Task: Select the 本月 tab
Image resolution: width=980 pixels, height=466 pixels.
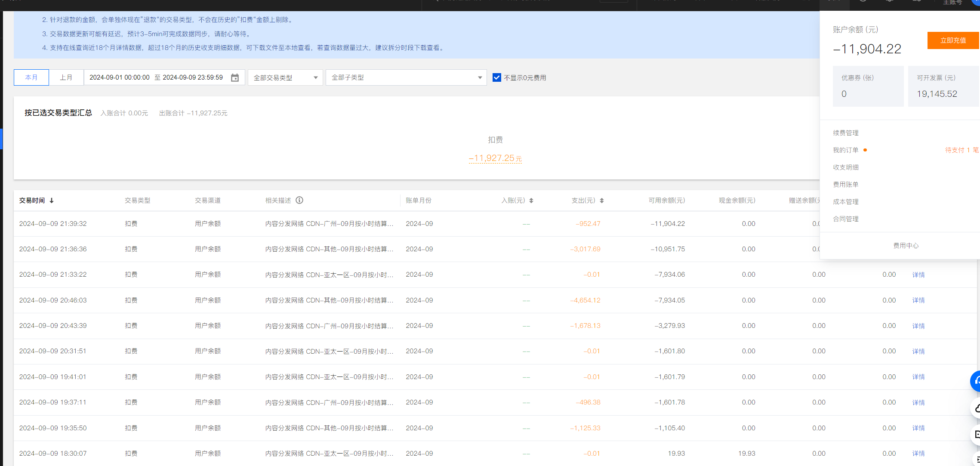Action: tap(31, 77)
